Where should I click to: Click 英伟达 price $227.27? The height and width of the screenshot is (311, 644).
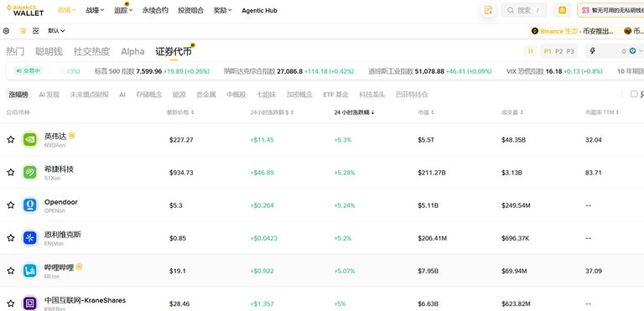[x=181, y=140]
